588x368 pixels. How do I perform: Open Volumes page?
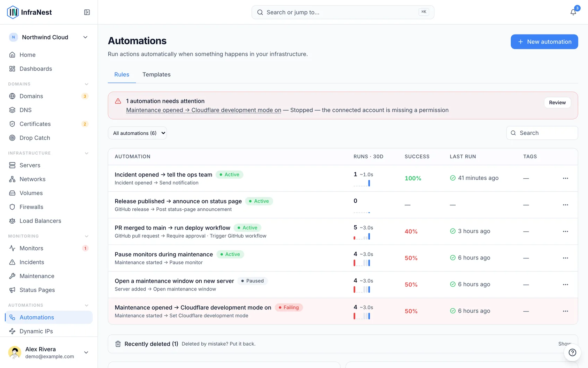click(x=49, y=193)
